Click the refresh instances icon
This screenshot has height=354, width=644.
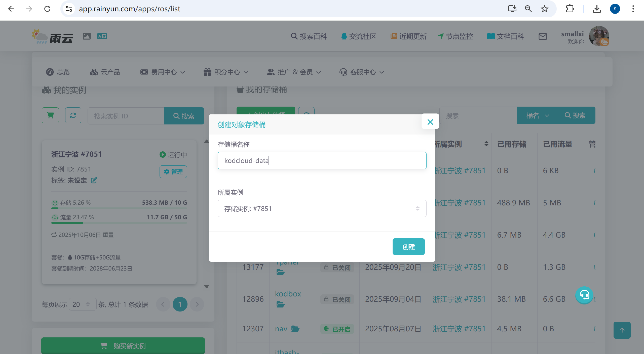(73, 115)
